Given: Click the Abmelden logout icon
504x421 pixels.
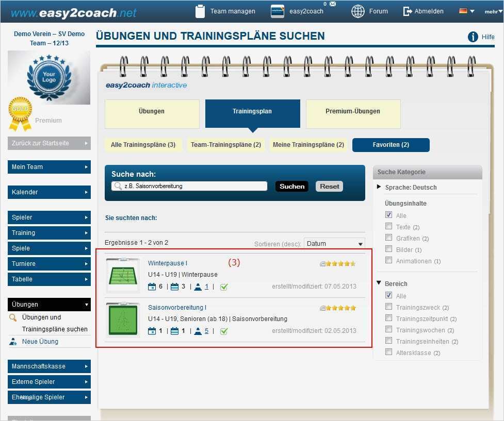Looking at the screenshot, I should pyautogui.click(x=408, y=11).
